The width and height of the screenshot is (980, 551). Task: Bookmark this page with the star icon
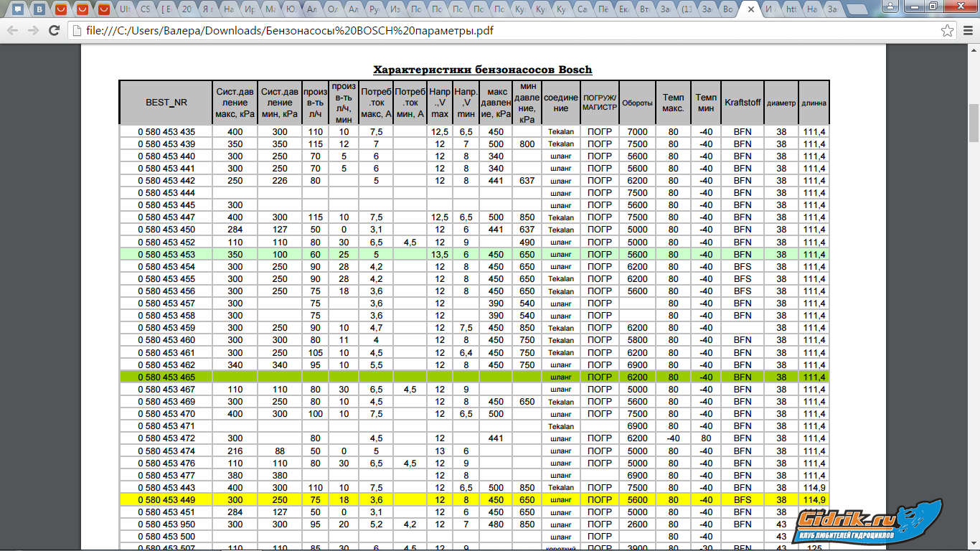pos(948,31)
